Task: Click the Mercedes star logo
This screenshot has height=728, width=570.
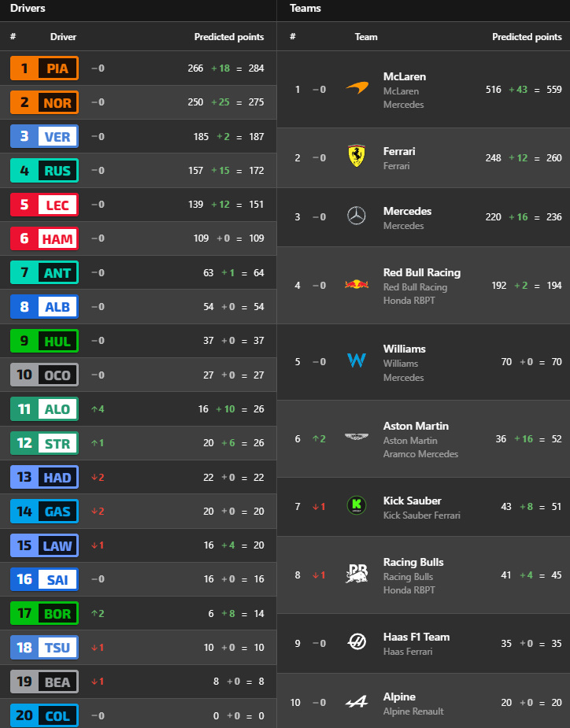Action: coord(357,216)
